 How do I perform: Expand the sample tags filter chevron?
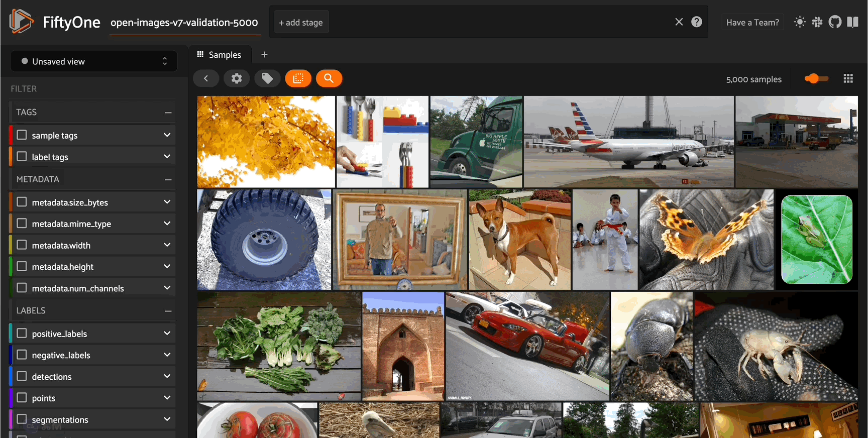point(167,135)
